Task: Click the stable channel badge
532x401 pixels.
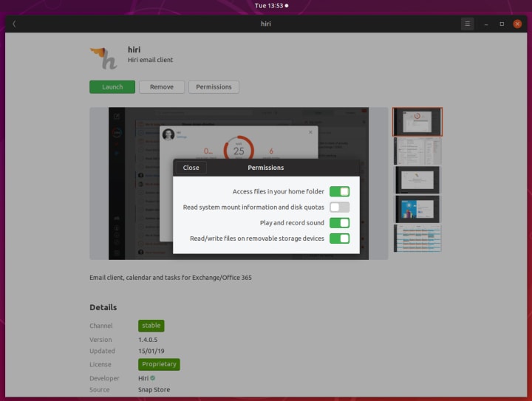Action: pos(151,326)
